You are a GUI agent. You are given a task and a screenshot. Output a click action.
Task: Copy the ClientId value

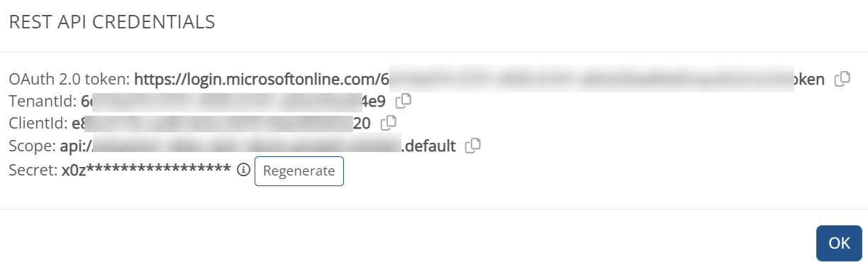388,124
